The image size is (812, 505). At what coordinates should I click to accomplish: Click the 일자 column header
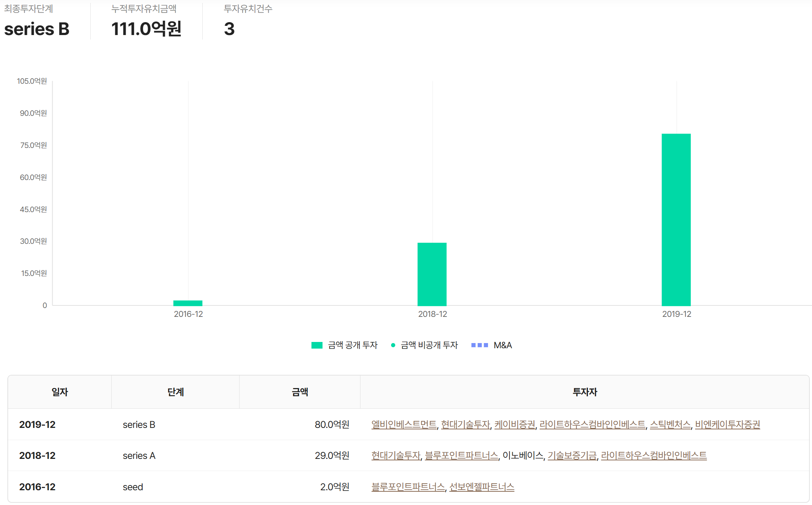pyautogui.click(x=60, y=392)
